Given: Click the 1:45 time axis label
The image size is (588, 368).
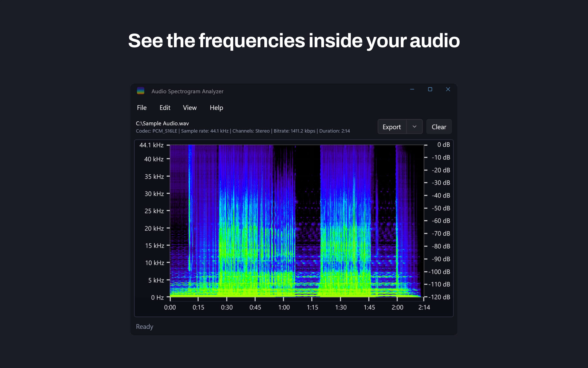Looking at the screenshot, I should (369, 307).
